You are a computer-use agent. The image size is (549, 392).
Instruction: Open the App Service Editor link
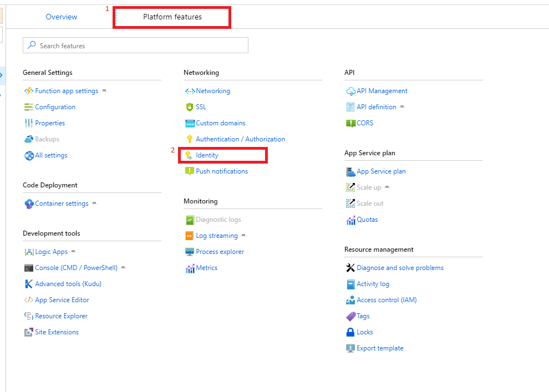(62, 300)
